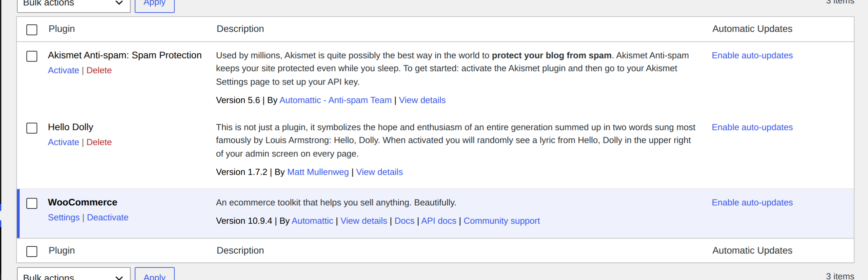Click the Plugin column header at top

62,29
